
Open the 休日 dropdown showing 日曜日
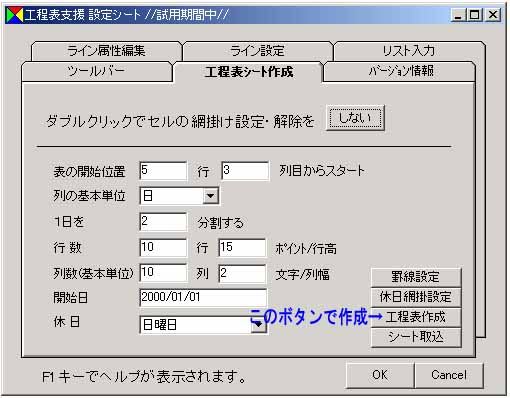(203, 325)
